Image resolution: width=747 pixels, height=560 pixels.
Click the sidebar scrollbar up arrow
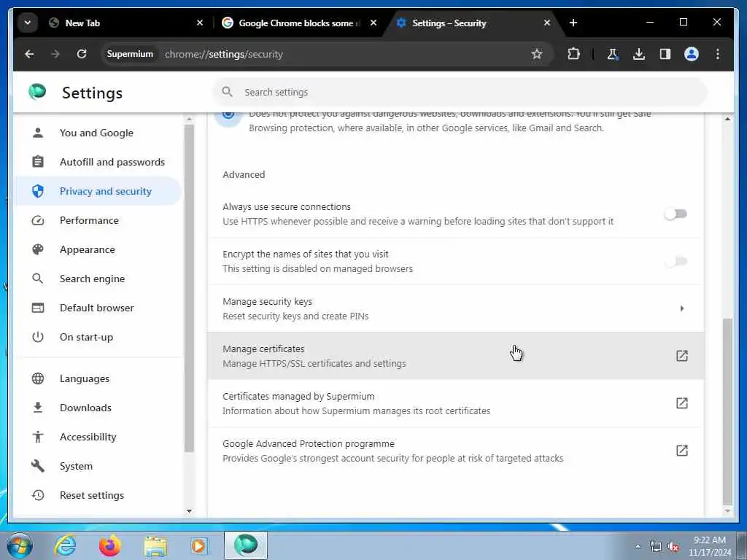189,119
